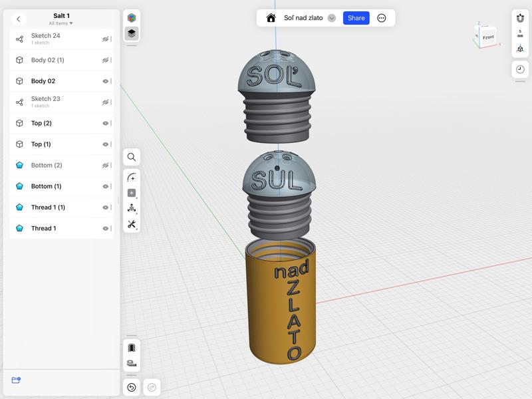Open the History clock panel

520,69
